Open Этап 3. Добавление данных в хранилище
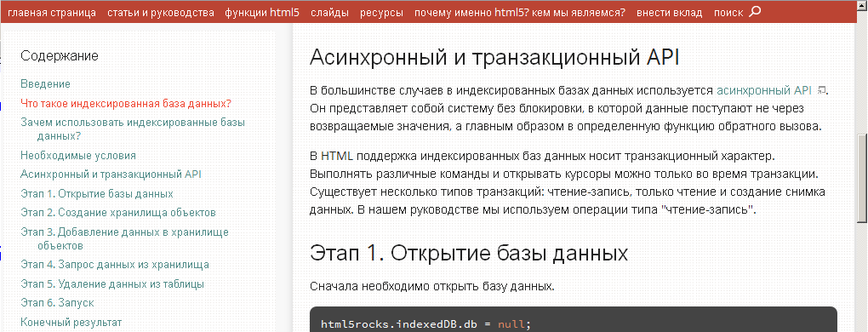 (x=124, y=238)
